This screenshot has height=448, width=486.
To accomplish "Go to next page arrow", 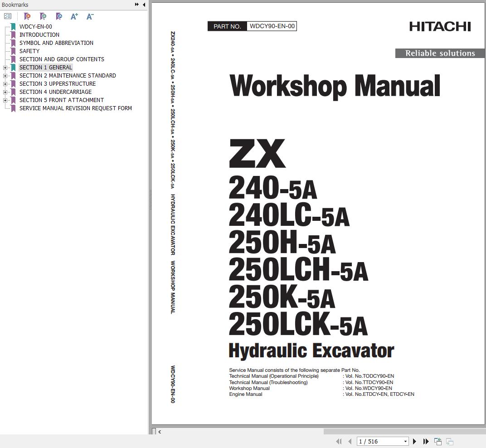I will (x=414, y=441).
